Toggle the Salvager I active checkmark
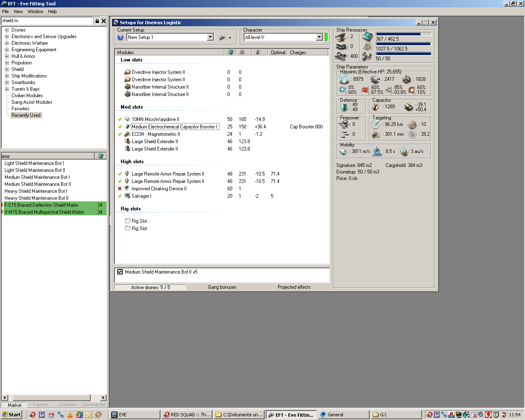The image size is (525, 420). pyautogui.click(x=120, y=196)
